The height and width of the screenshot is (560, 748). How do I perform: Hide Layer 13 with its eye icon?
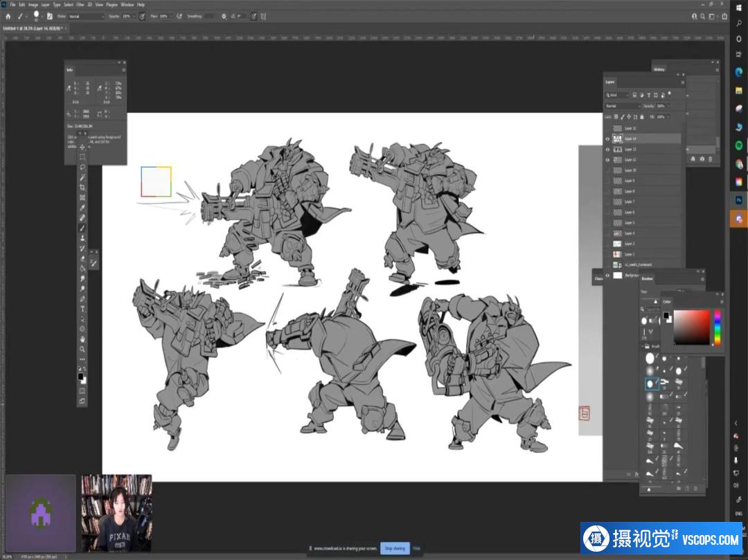point(607,150)
